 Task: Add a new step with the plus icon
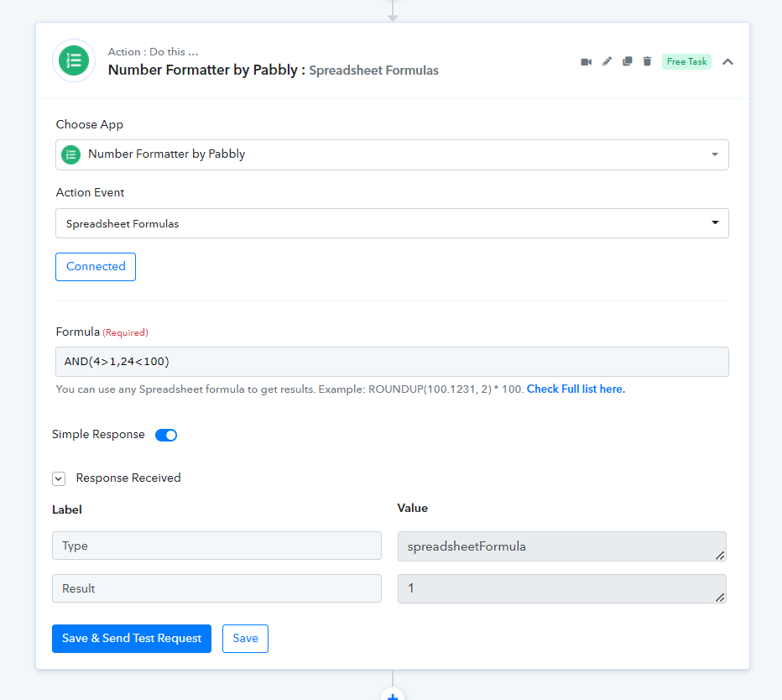[x=392, y=695]
